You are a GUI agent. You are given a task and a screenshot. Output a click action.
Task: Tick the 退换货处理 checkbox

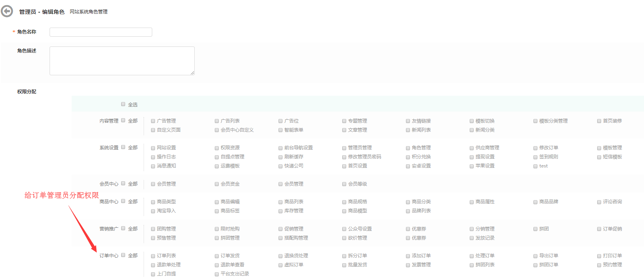click(280, 256)
